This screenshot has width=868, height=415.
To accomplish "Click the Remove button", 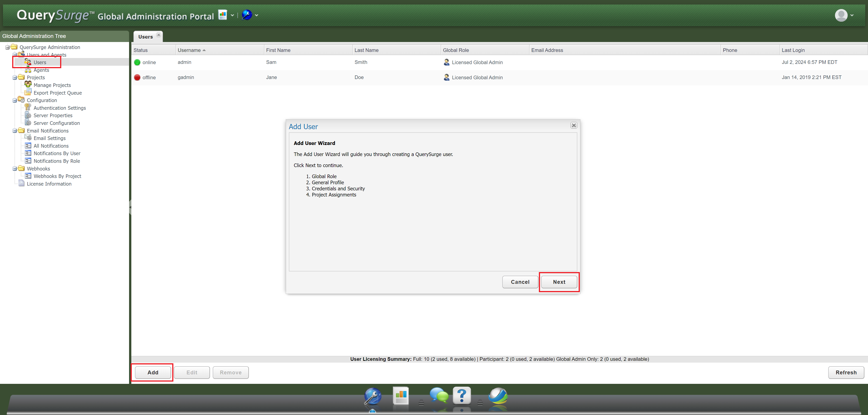I will pos(231,373).
